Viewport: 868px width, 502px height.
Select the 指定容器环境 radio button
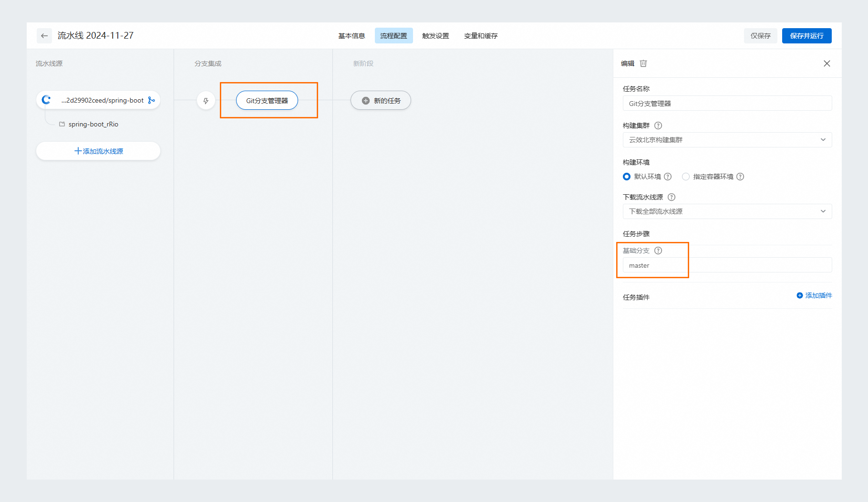click(x=686, y=177)
